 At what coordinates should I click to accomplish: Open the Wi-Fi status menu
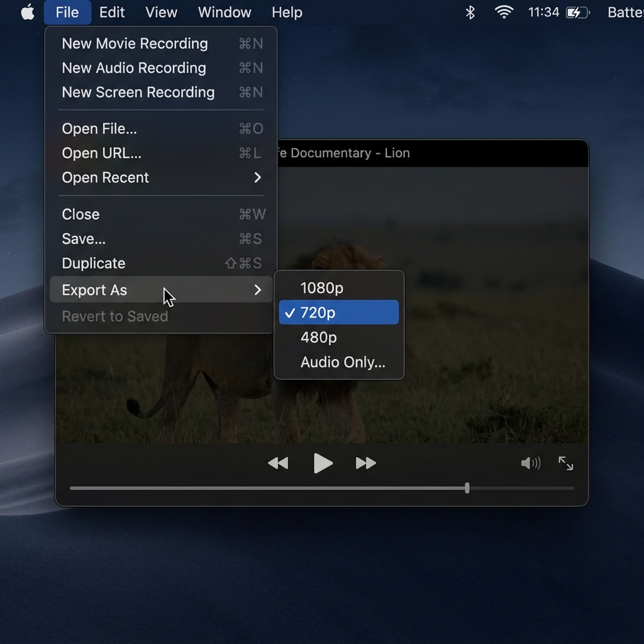504,13
